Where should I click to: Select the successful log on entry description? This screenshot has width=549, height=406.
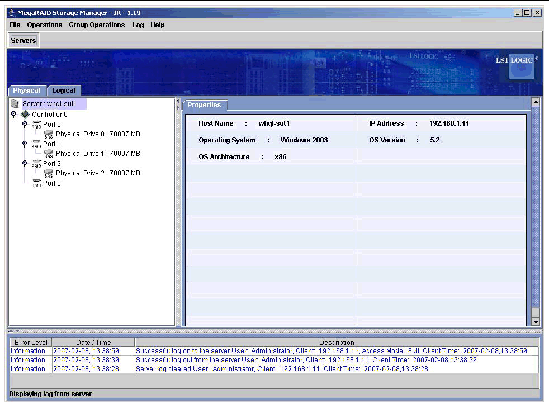point(331,351)
